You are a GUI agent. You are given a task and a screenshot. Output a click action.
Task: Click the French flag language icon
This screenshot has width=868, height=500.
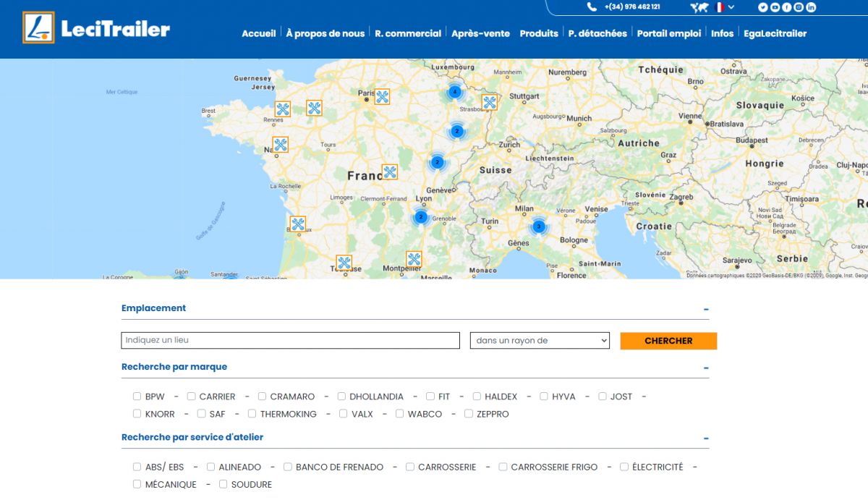coord(720,7)
